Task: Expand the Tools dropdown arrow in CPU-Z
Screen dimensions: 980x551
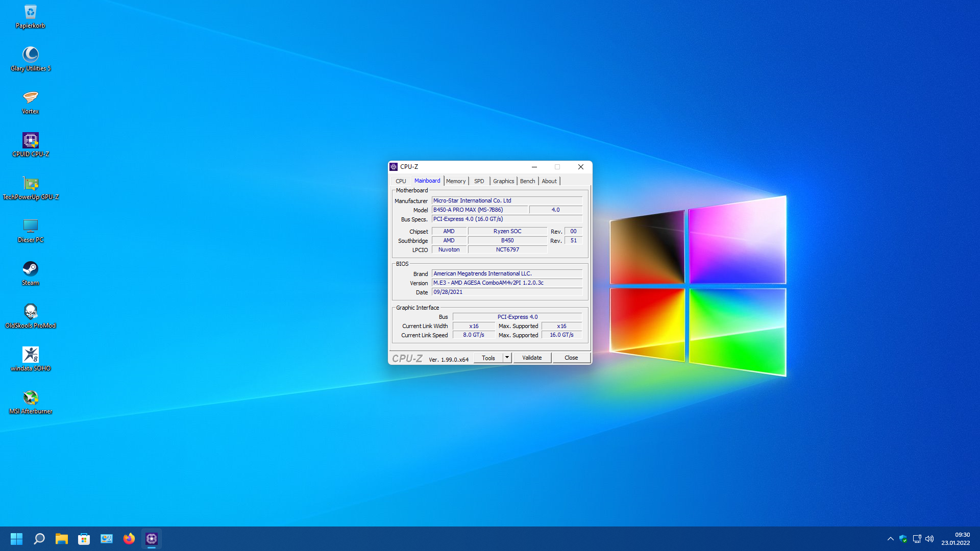Action: click(507, 358)
